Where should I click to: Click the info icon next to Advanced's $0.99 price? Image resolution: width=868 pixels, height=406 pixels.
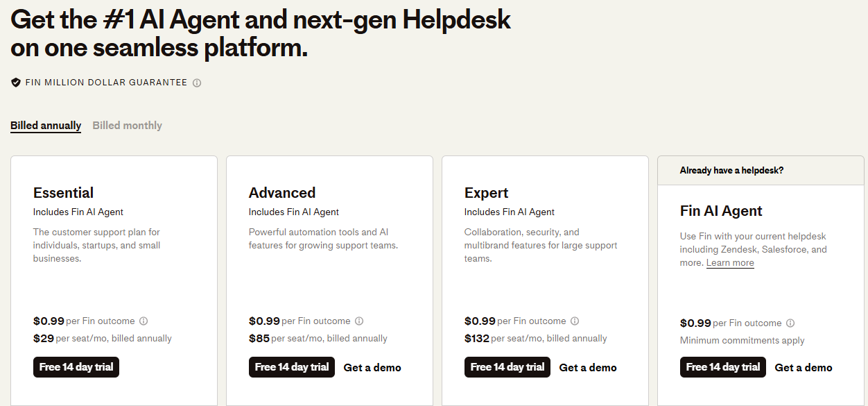point(359,321)
